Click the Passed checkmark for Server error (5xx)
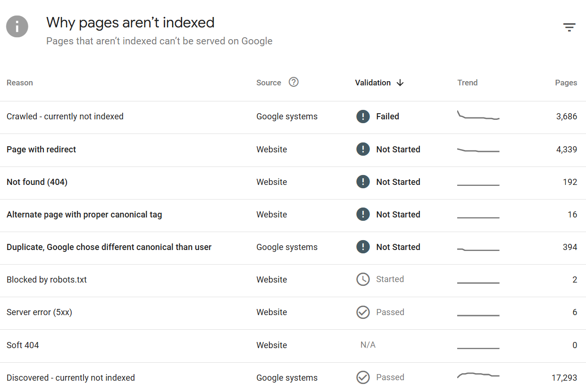 click(363, 312)
